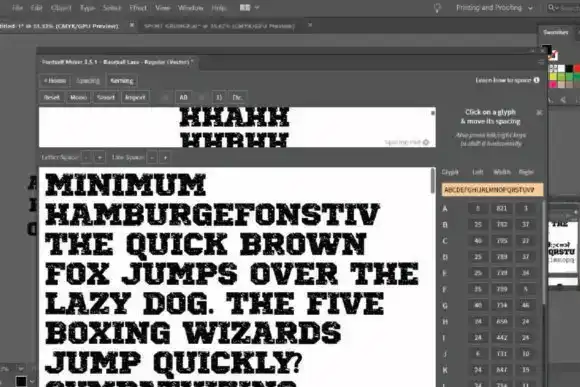
Task: Edit the Right value of glyph A
Action: (526, 208)
